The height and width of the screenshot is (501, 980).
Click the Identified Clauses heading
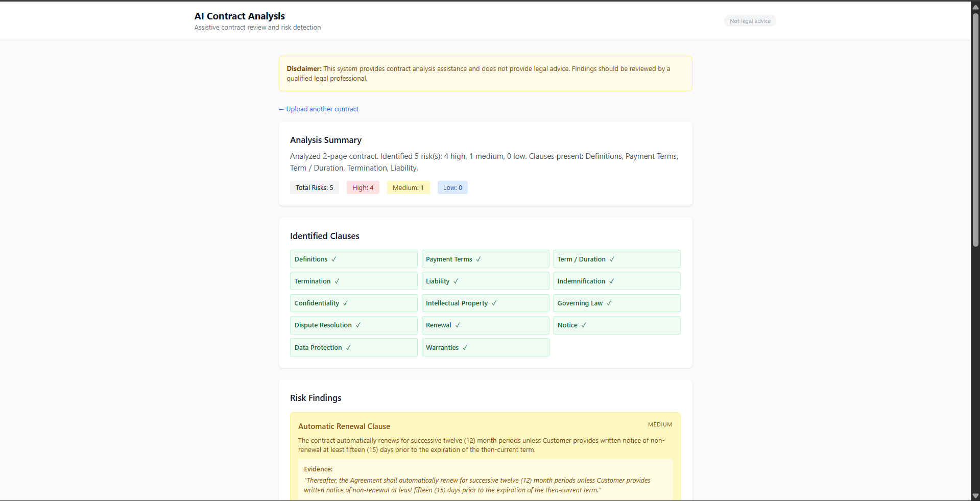click(x=325, y=236)
